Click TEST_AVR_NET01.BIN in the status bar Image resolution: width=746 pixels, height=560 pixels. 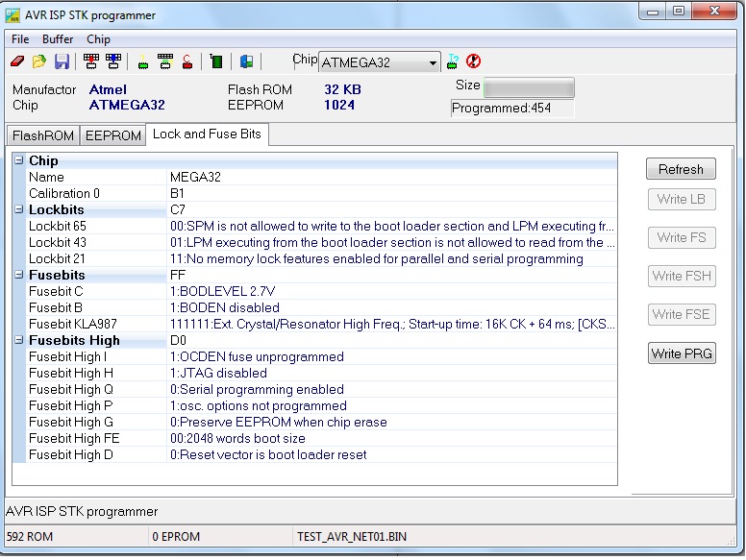pyautogui.click(x=352, y=537)
